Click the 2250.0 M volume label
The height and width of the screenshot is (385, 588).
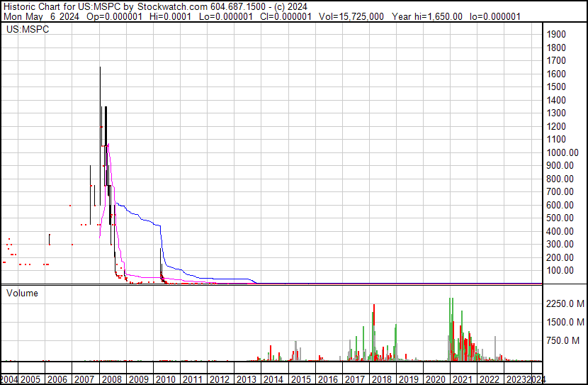point(565,303)
